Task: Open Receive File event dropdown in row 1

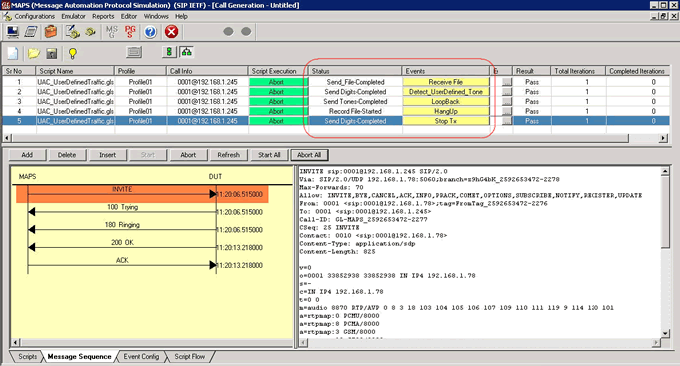Action: click(446, 82)
